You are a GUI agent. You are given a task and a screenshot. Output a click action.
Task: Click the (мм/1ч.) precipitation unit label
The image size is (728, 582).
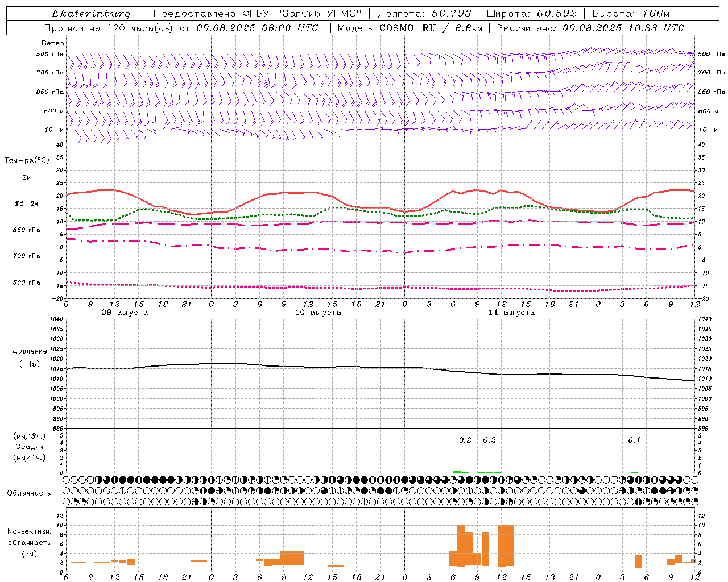pyautogui.click(x=30, y=458)
